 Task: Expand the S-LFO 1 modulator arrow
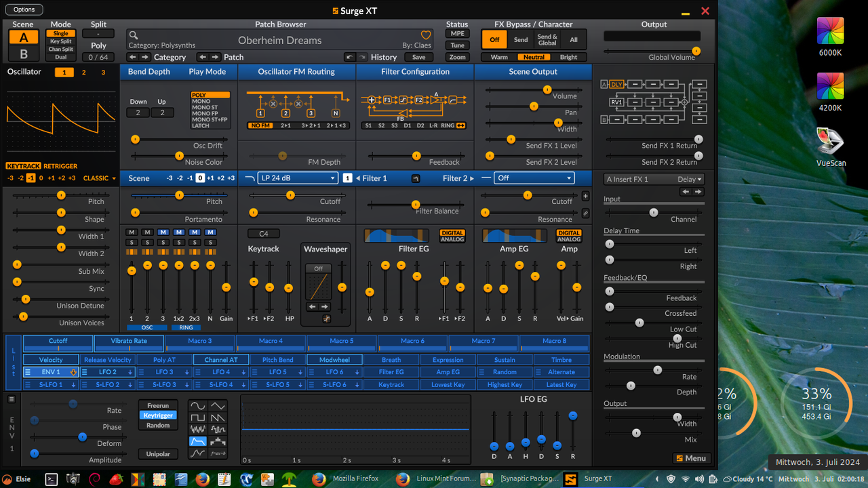[x=73, y=385]
